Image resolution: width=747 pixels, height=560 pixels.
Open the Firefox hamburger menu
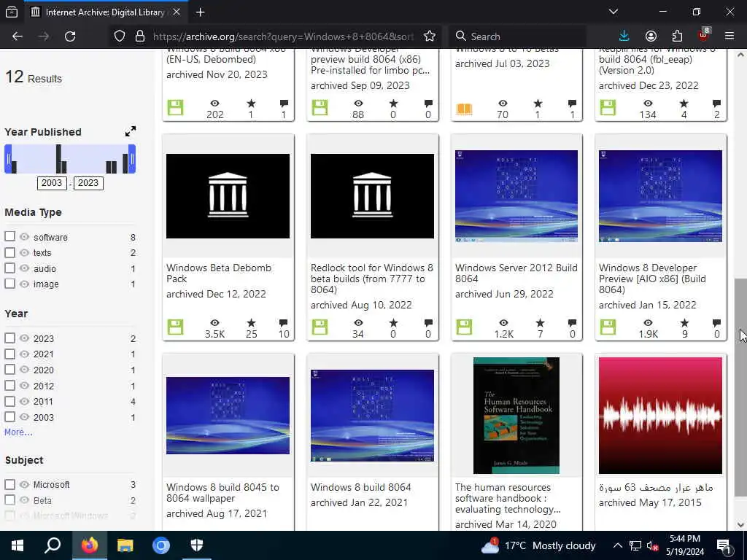tap(729, 36)
